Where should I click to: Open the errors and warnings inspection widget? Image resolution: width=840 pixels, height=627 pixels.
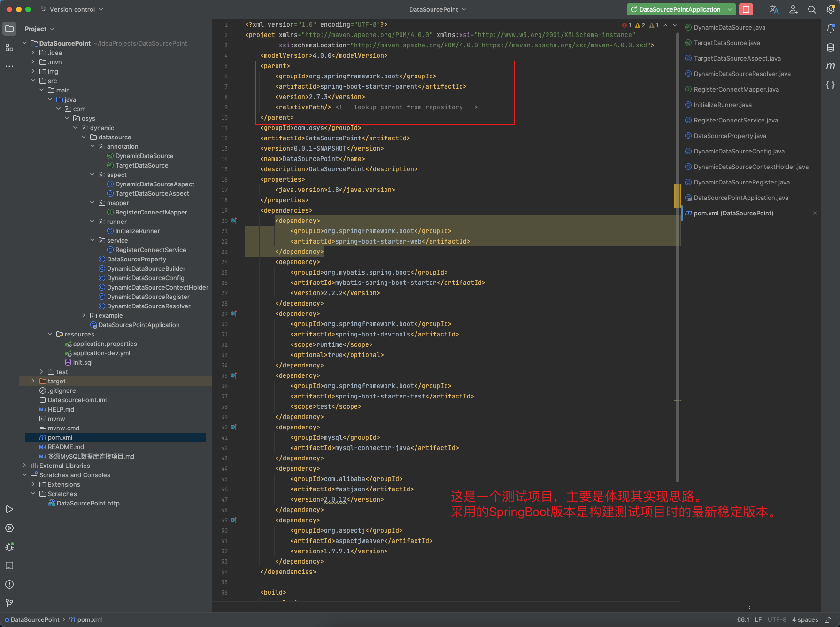[x=640, y=25]
